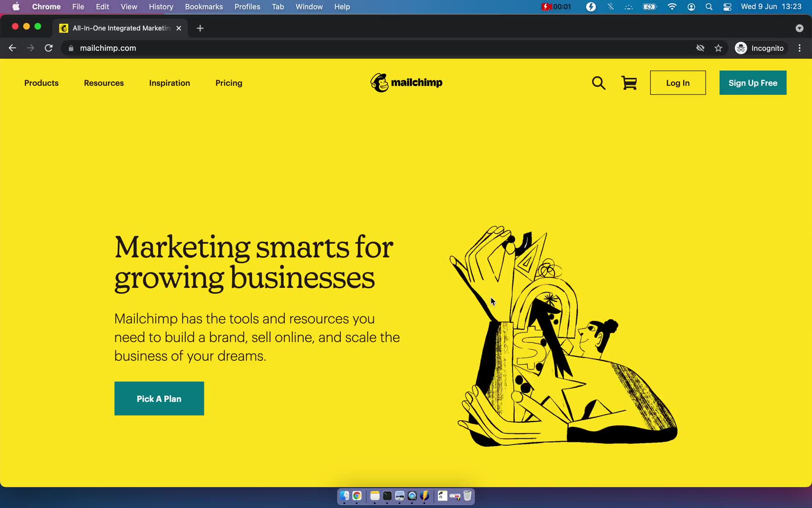
Task: Open Terminal from the Dock
Action: click(387, 496)
